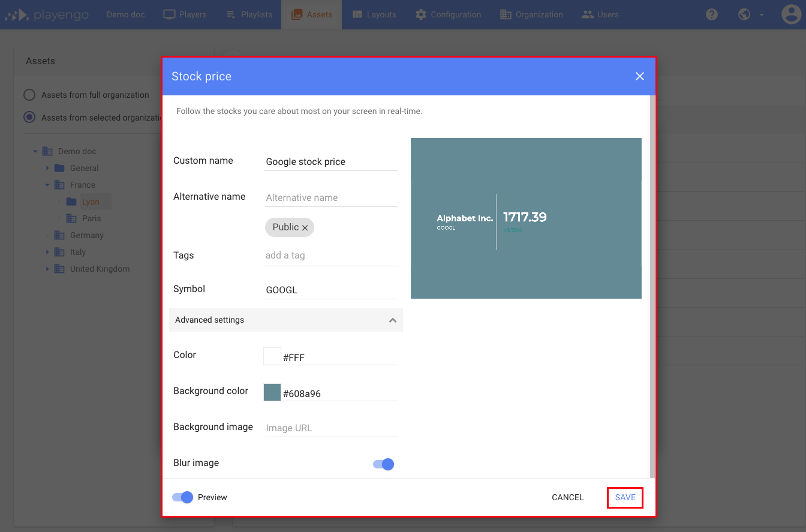Open the Background color swatch picker
806x532 pixels.
click(272, 392)
